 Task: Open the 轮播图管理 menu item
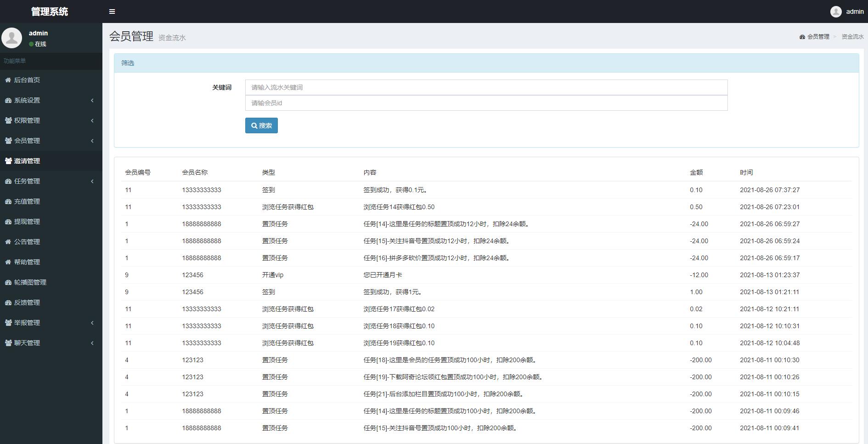[51, 282]
